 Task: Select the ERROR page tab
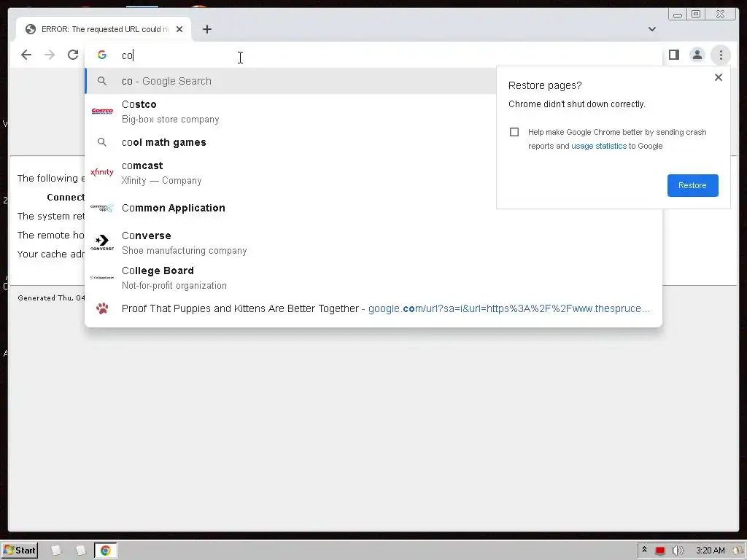[x=104, y=29]
